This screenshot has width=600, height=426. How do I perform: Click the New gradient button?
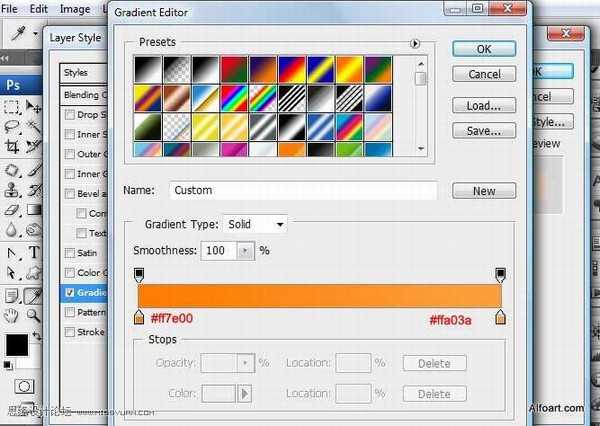point(484,191)
